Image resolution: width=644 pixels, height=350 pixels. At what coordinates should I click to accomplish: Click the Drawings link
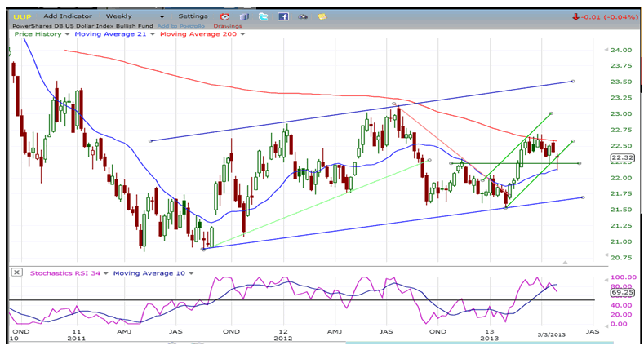click(227, 25)
